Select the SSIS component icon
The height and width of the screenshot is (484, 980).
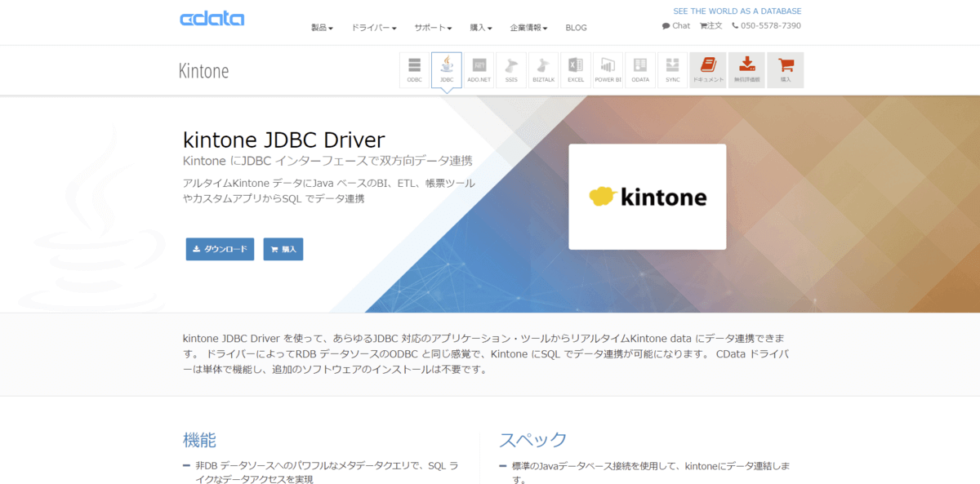(511, 70)
